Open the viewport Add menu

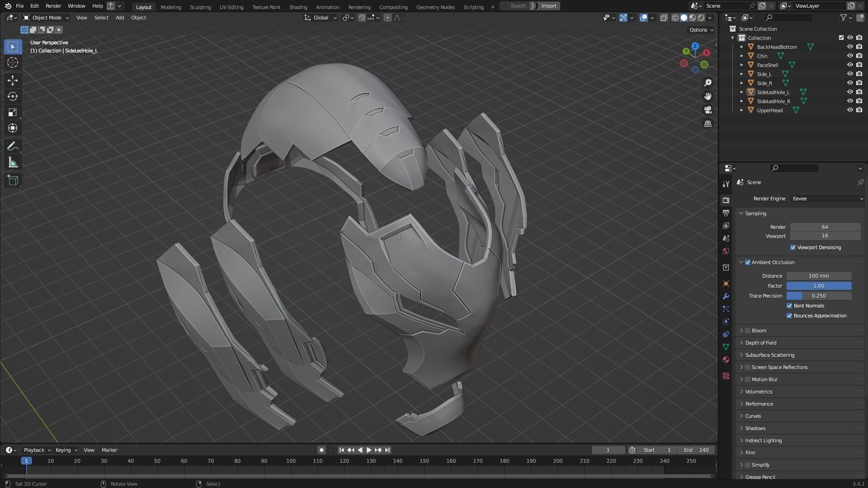point(120,18)
